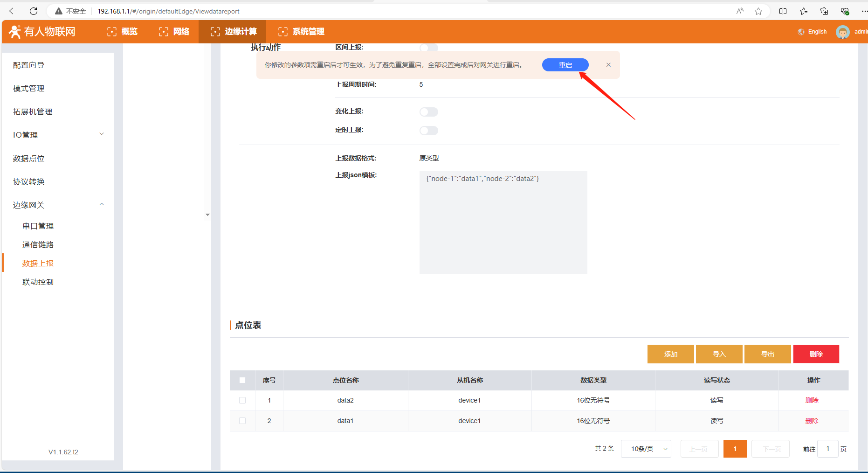
Task: Toggle the 变化上报 switch
Action: pos(428,112)
